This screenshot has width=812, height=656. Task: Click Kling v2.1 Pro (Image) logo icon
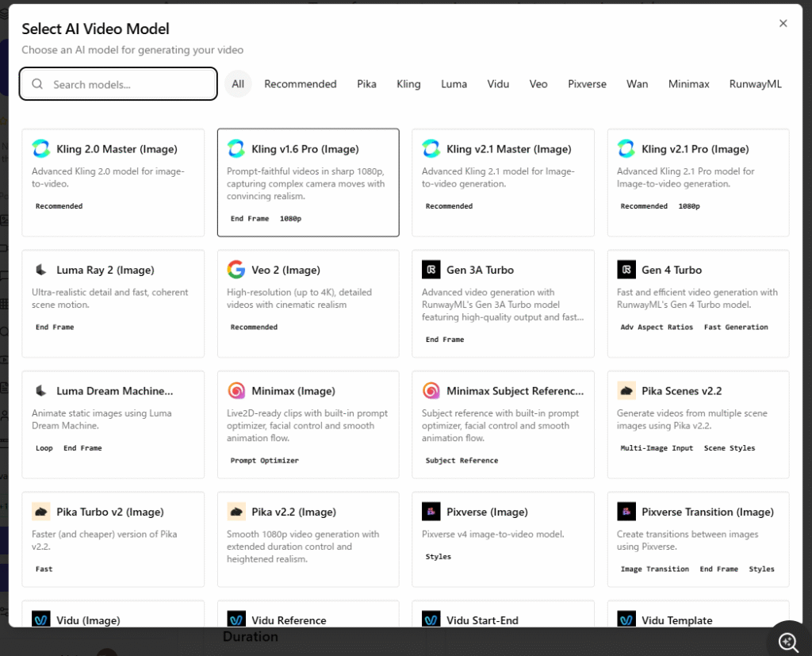pyautogui.click(x=626, y=148)
